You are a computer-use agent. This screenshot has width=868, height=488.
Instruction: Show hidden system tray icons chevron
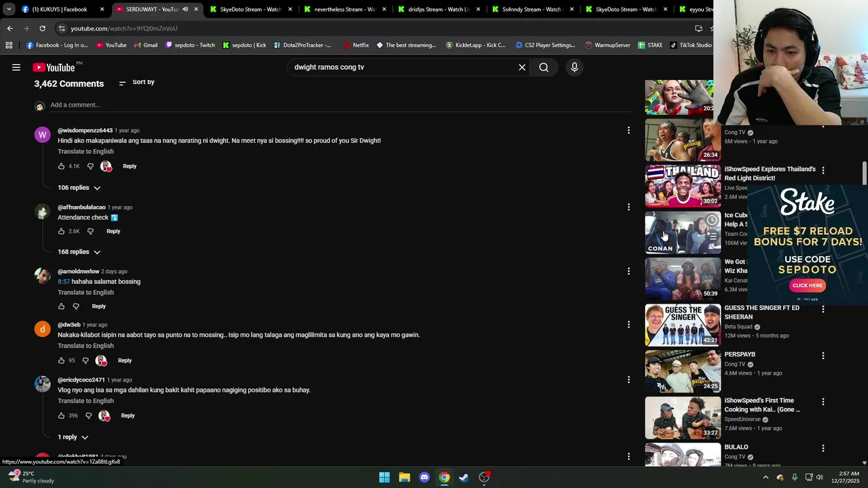click(x=766, y=477)
